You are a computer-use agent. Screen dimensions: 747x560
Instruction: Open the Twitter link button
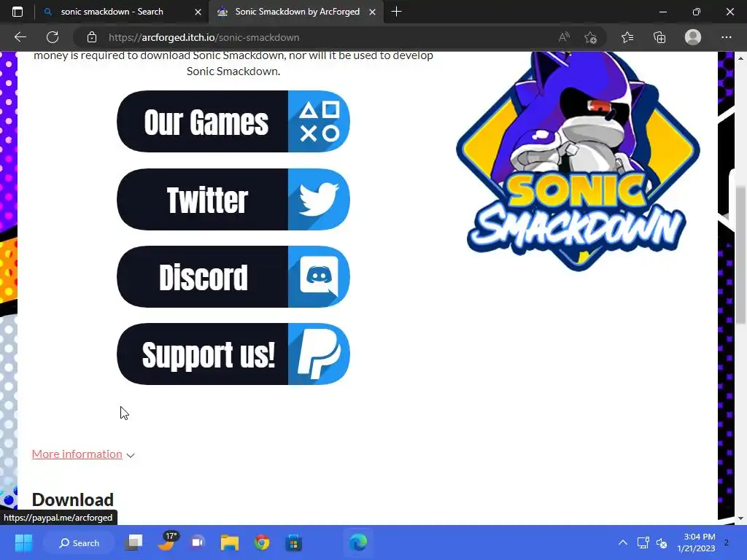click(x=233, y=199)
